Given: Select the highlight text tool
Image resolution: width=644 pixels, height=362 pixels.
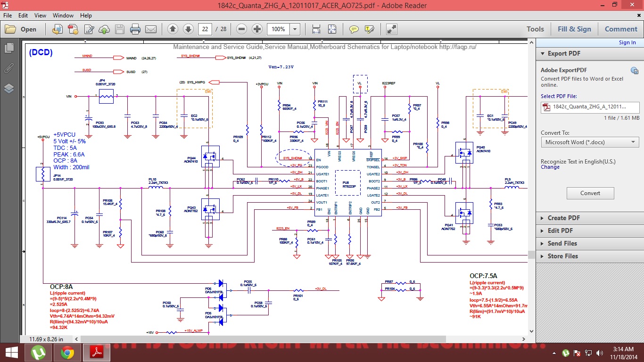Looking at the screenshot, I should [x=369, y=29].
